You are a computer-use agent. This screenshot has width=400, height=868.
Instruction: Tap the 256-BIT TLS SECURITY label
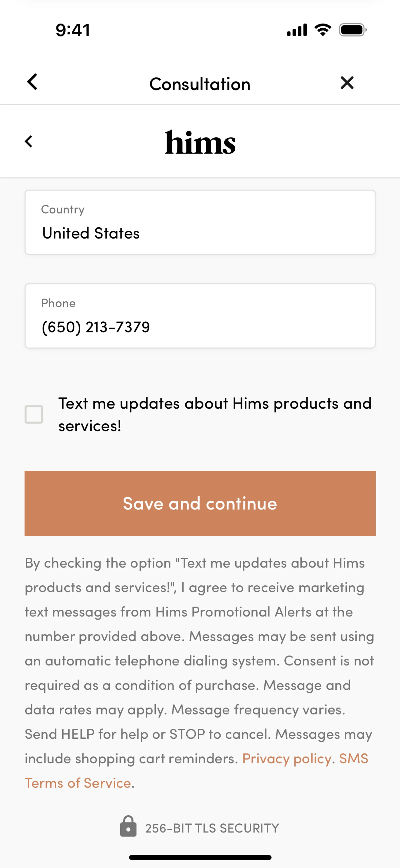[x=212, y=828]
